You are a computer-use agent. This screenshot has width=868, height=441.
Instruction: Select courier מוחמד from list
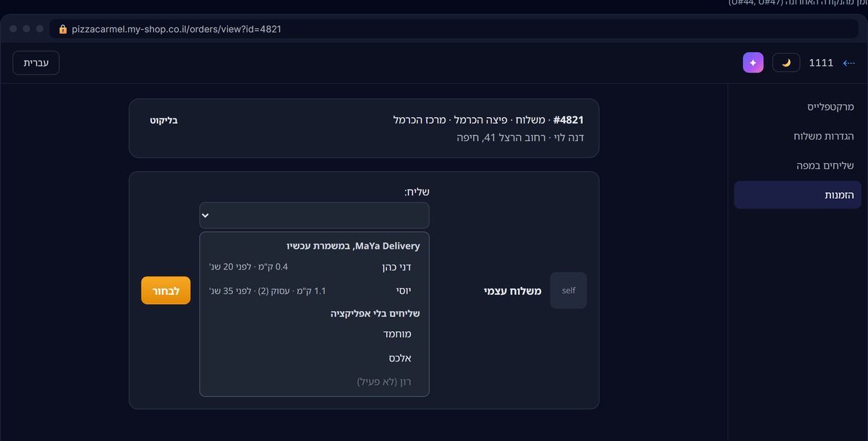click(315, 334)
